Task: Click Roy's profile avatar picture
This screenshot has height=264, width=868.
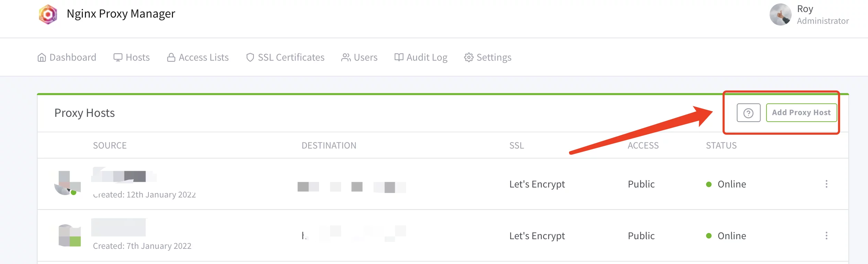Action: 780,14
